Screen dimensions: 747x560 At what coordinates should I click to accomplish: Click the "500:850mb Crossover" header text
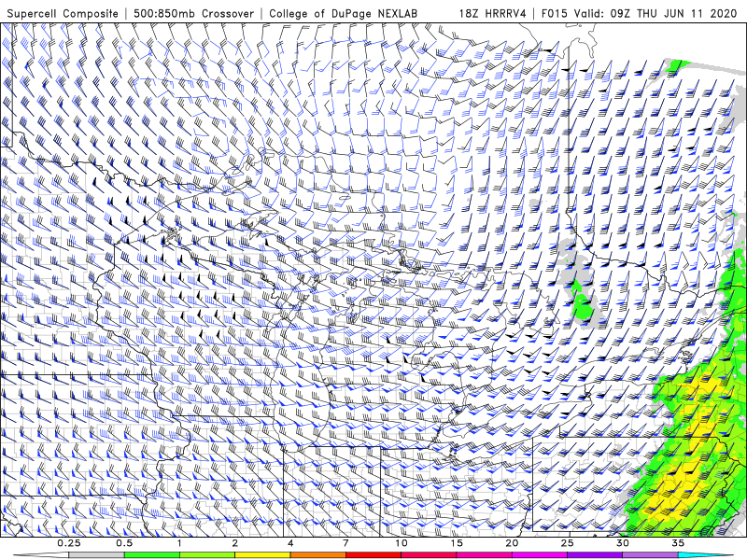pyautogui.click(x=194, y=14)
